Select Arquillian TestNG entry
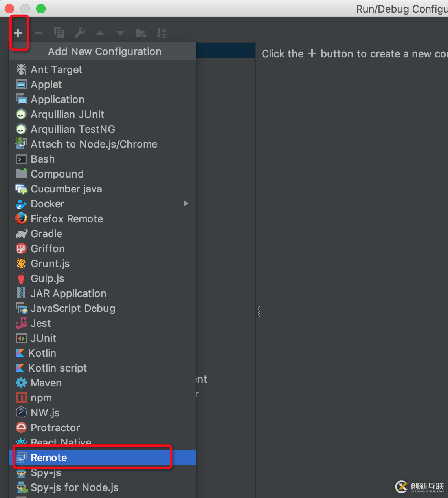Image resolution: width=448 pixels, height=498 pixels. tap(103, 129)
